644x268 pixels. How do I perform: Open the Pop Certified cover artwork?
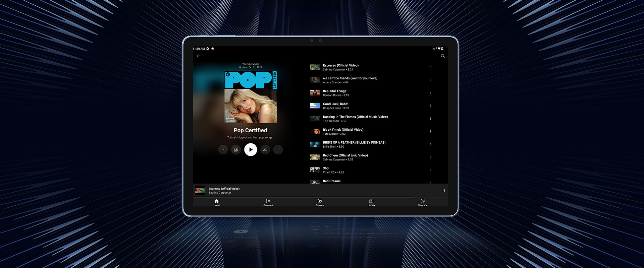coord(251,97)
